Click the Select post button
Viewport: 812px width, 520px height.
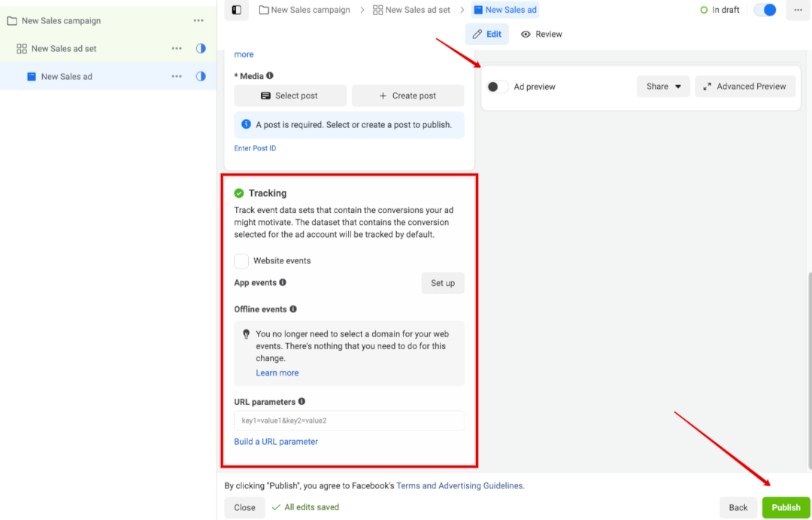(x=290, y=96)
